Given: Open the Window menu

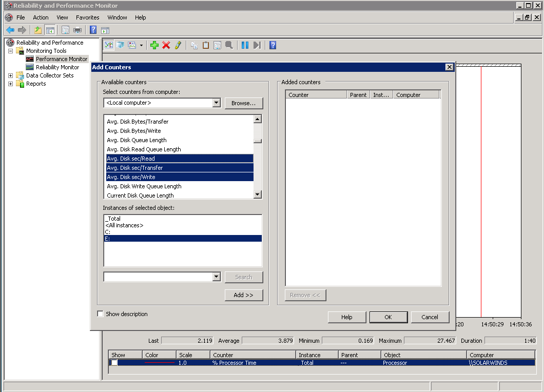Looking at the screenshot, I should point(117,17).
